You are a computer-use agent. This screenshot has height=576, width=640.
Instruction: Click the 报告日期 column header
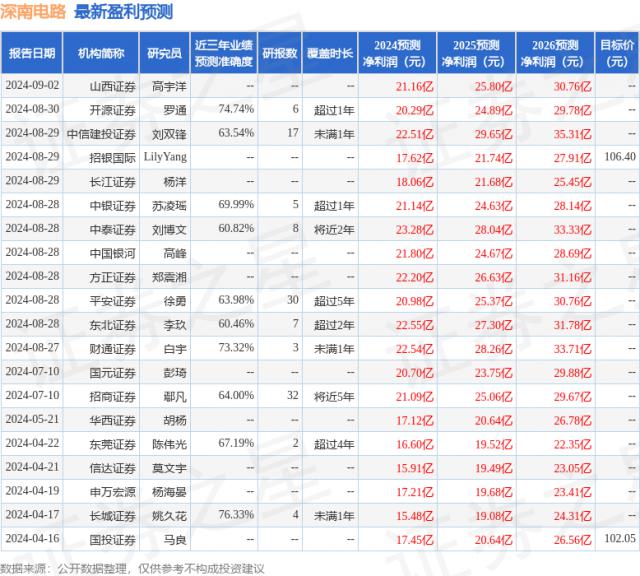(x=33, y=53)
